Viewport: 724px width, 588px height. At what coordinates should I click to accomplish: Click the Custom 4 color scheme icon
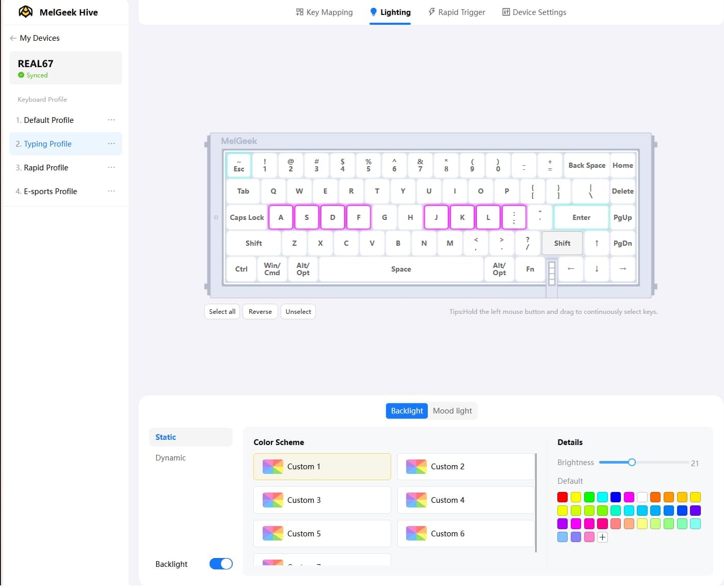416,500
